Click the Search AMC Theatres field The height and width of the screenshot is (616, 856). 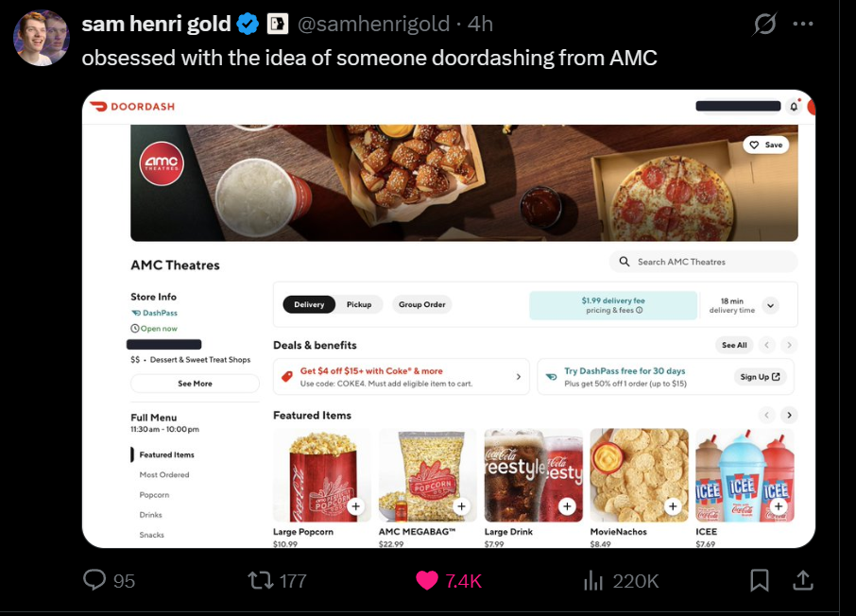pos(703,262)
